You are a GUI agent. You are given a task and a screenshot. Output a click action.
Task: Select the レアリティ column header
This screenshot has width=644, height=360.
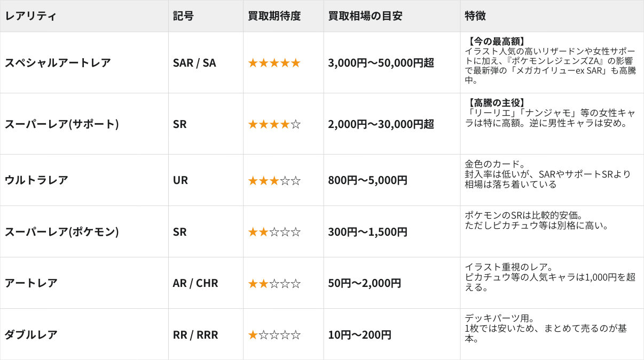(30, 16)
